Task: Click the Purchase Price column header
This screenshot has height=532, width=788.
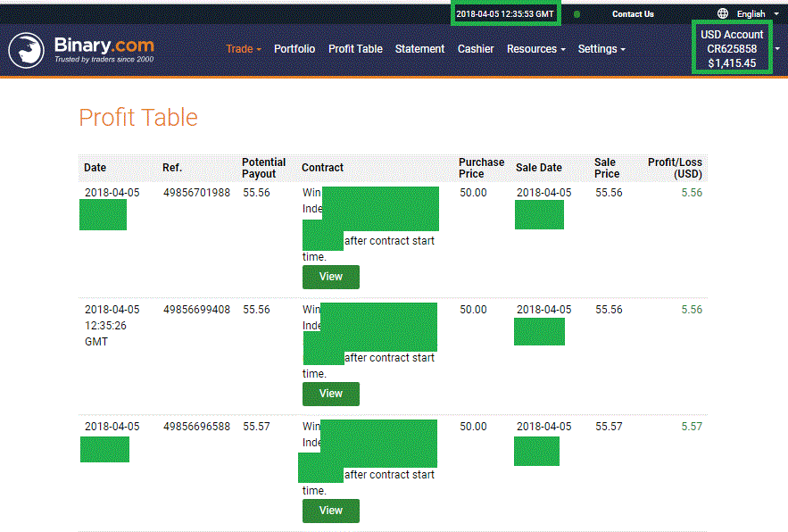Action: 481,168
